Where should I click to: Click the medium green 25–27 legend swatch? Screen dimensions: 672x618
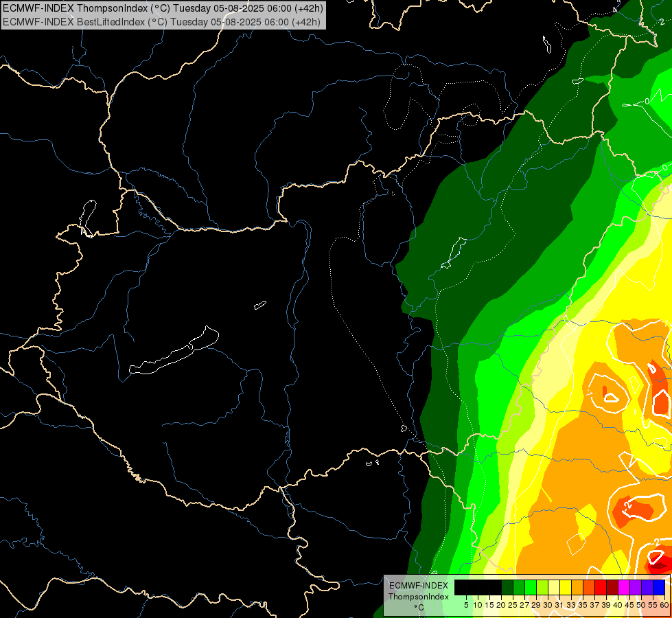click(x=519, y=587)
